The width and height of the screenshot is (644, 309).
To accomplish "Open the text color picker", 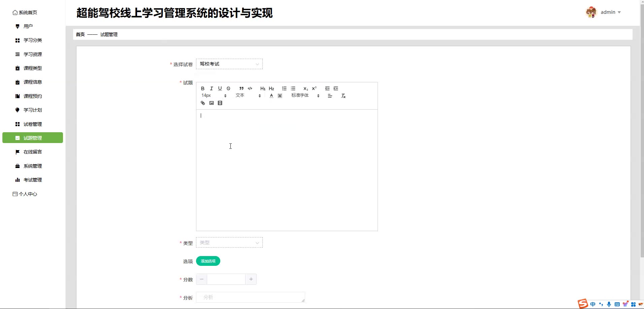I will coord(271,96).
